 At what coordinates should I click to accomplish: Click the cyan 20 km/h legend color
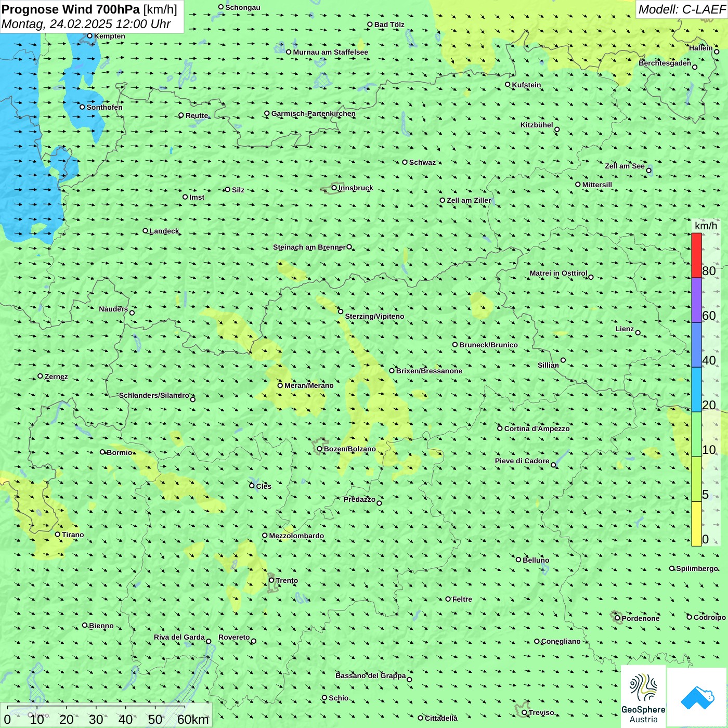pos(696,389)
